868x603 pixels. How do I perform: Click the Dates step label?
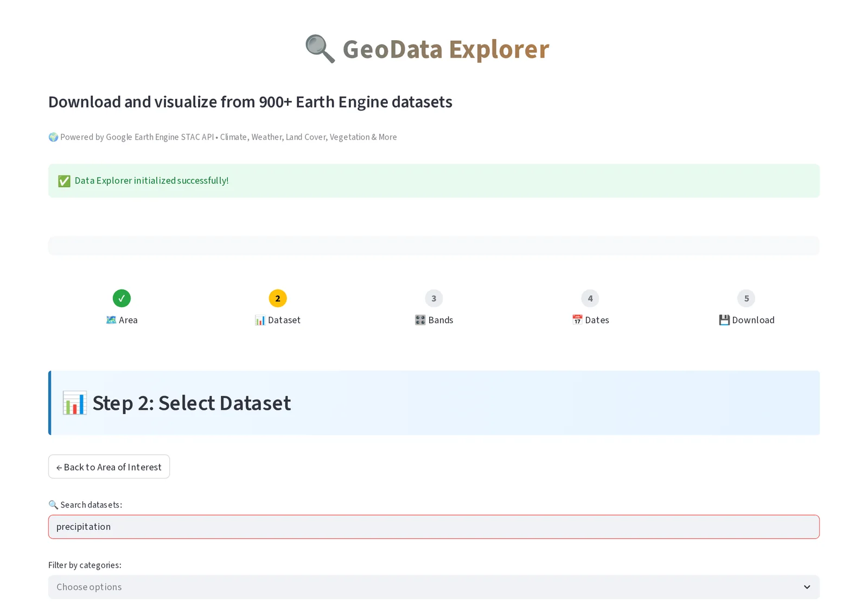pyautogui.click(x=597, y=320)
